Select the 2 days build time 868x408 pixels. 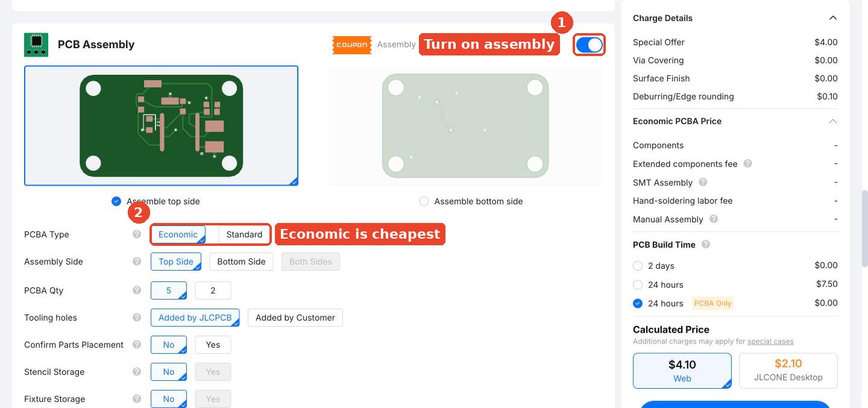638,266
